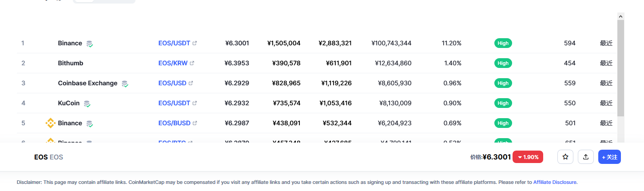Click the High confidence badge in row 4
Viewport: 644px width, 191px height.
coord(503,103)
